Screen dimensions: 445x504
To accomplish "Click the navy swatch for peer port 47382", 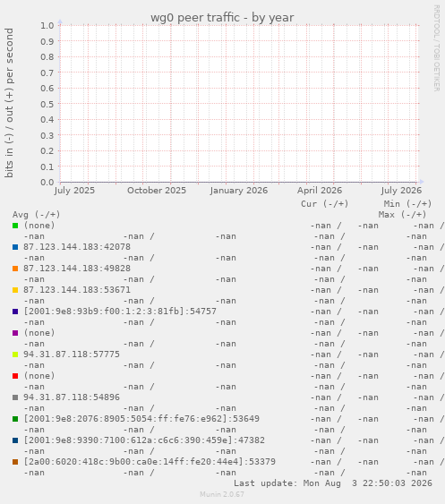I will [x=15, y=440].
